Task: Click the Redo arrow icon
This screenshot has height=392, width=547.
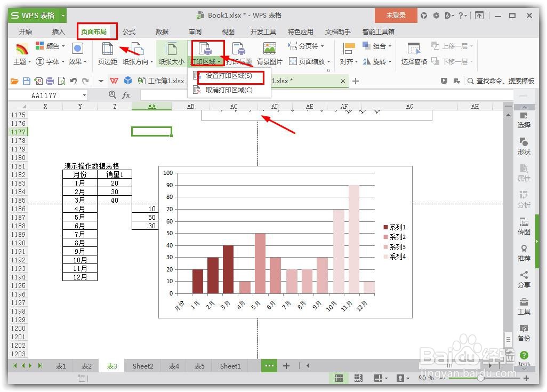Action: click(x=85, y=81)
